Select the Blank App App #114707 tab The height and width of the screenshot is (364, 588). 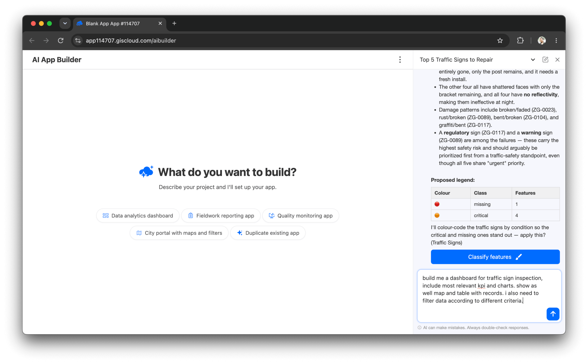(120, 23)
